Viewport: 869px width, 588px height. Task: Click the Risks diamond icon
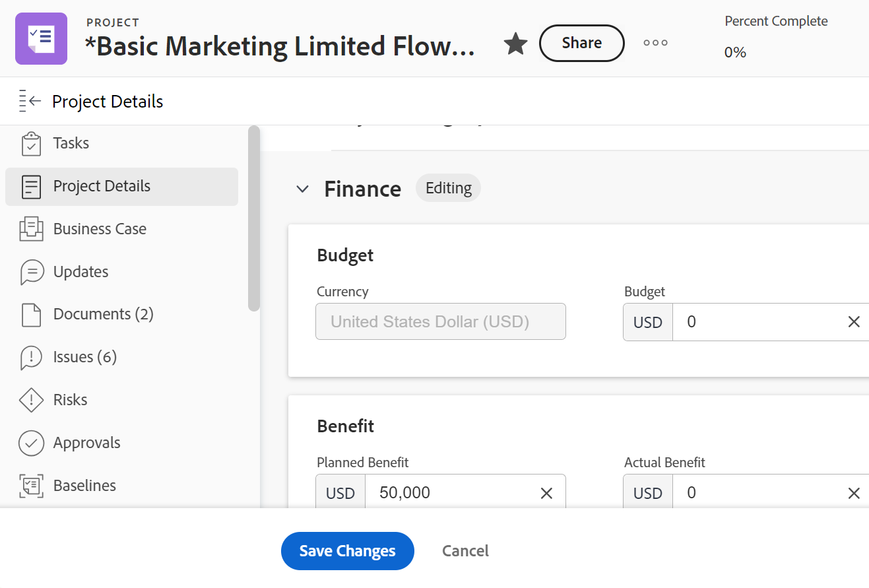pyautogui.click(x=31, y=400)
